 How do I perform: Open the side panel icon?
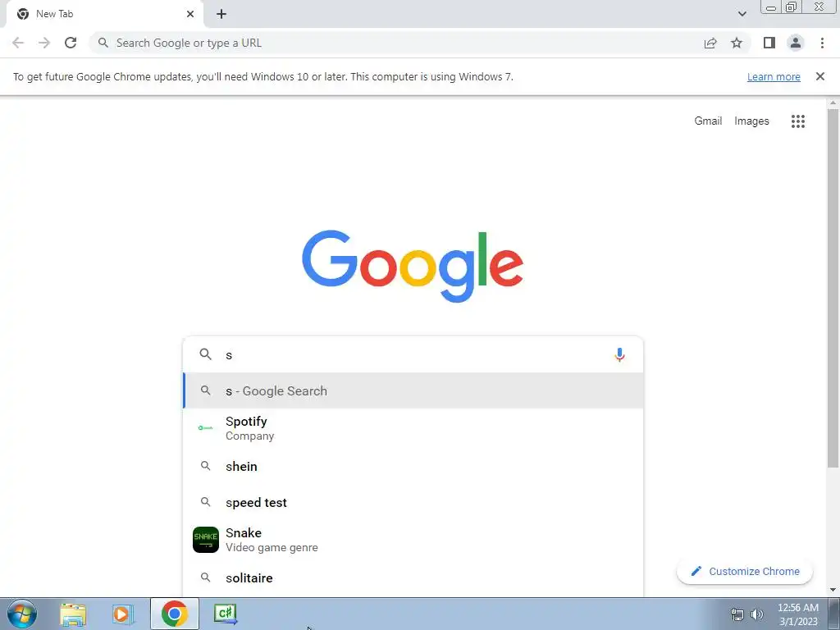coord(769,43)
